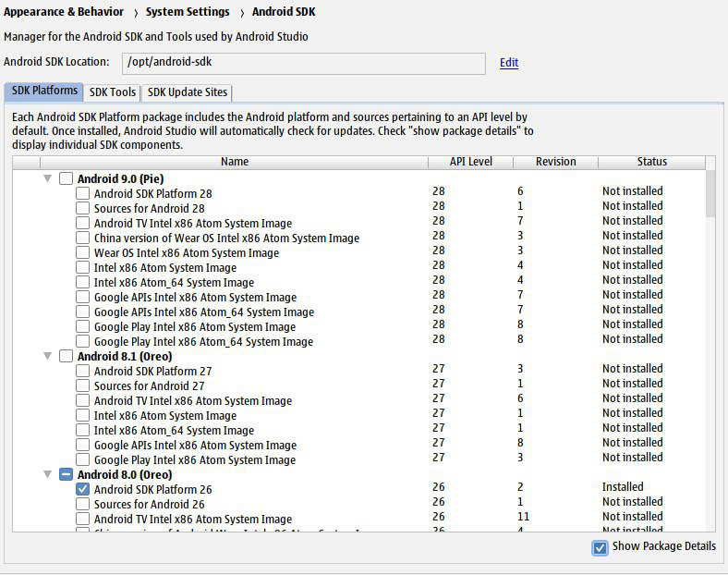Click revision 11 of Android TV image API 26
728x575 pixels.
coord(523,517)
